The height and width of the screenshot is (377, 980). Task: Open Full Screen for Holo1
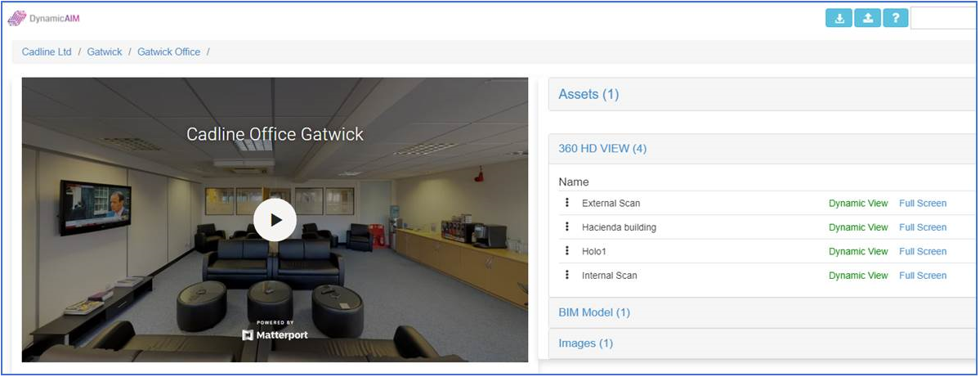click(x=923, y=251)
